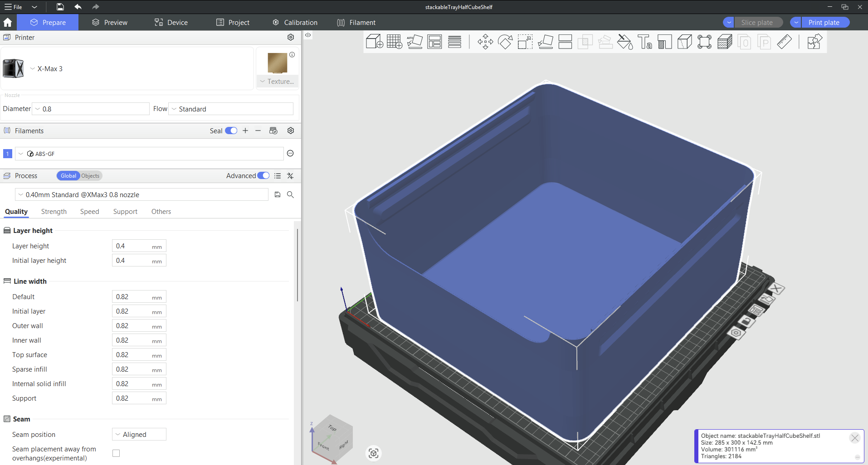
Task: Click the Add object cube icon
Action: pos(374,42)
